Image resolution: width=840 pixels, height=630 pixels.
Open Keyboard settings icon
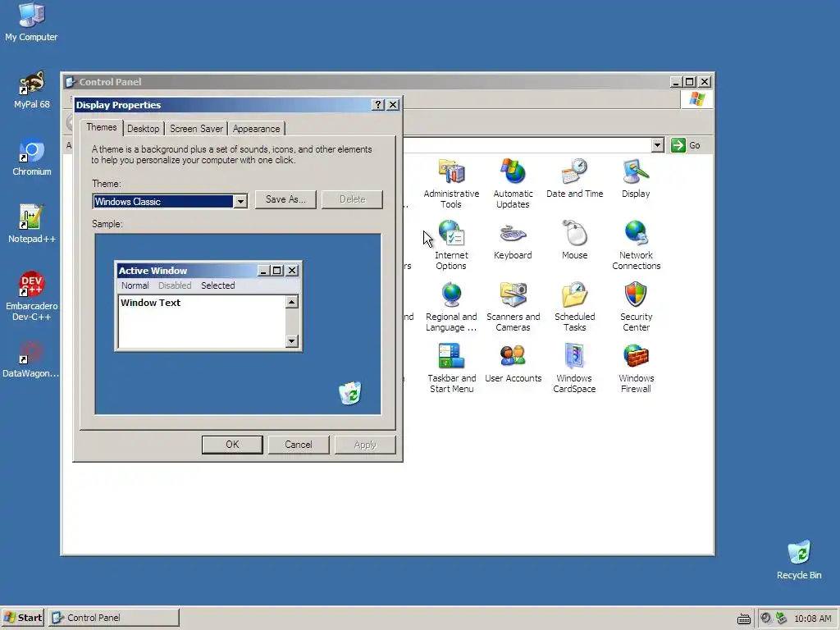[513, 240]
